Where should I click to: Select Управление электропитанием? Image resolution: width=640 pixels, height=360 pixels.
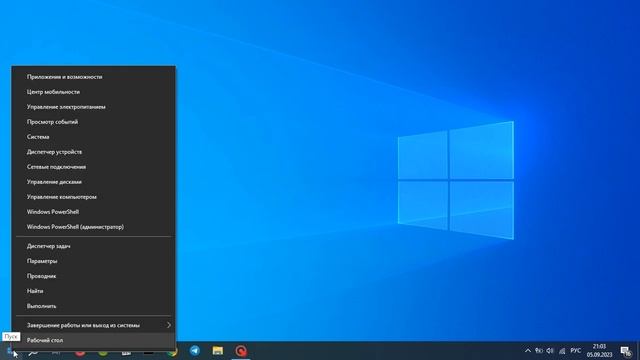coord(93,107)
